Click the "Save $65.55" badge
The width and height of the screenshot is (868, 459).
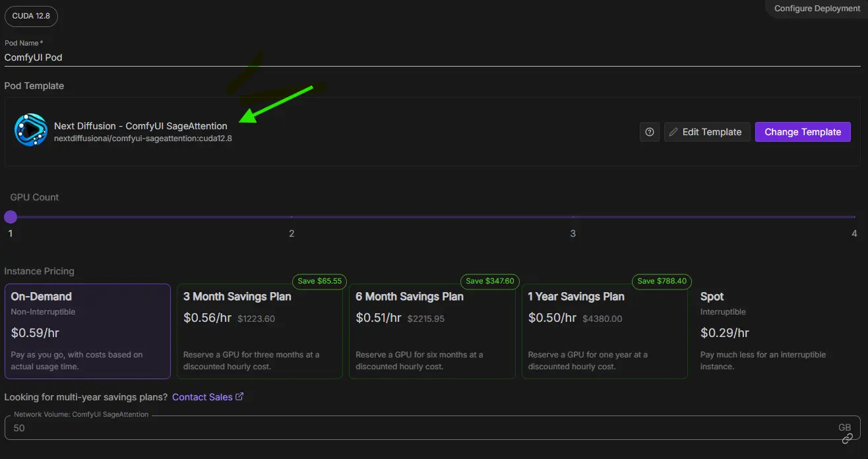[x=319, y=281]
